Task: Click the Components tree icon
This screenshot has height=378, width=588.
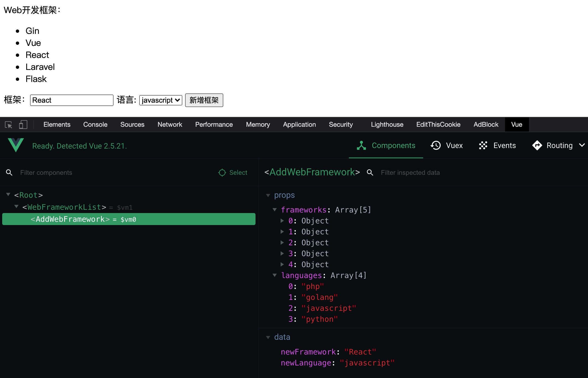Action: coord(361,145)
